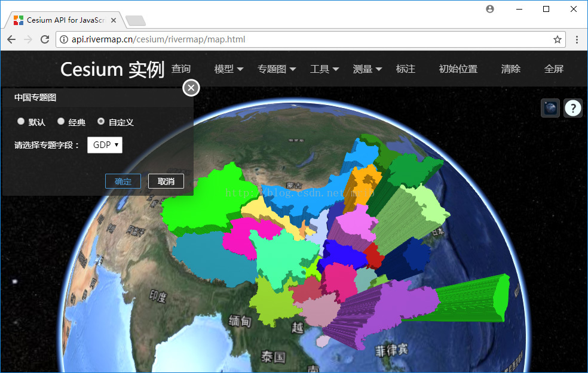588x373 pixels.
Task: View site information icon in address bar
Action: (64, 39)
